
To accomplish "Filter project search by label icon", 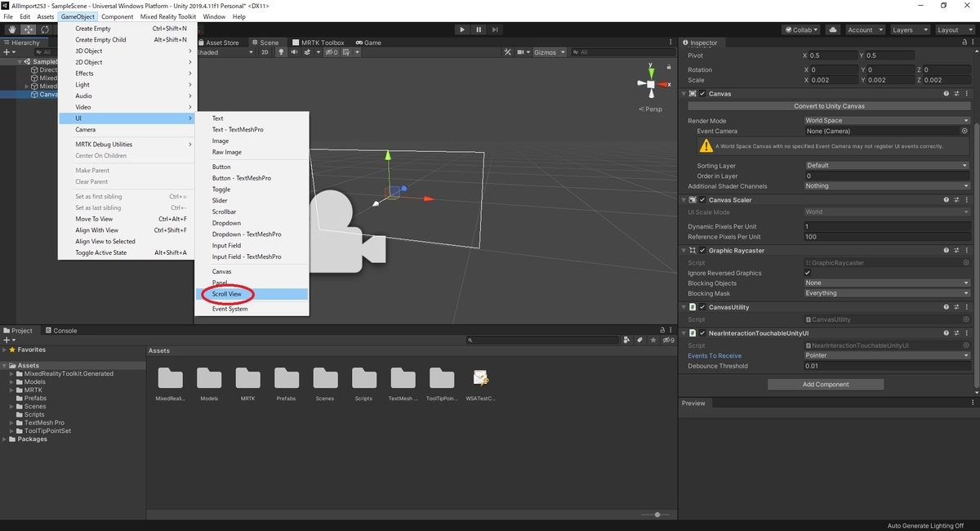I will 639,340.
